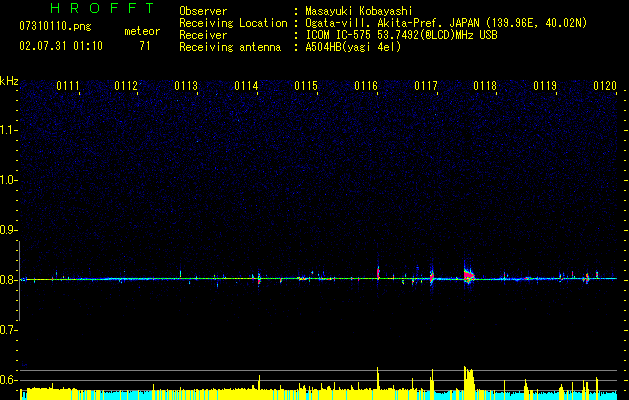Screen dimensions: 629x400
Task: Click the Observer field label
Action: pos(203,12)
